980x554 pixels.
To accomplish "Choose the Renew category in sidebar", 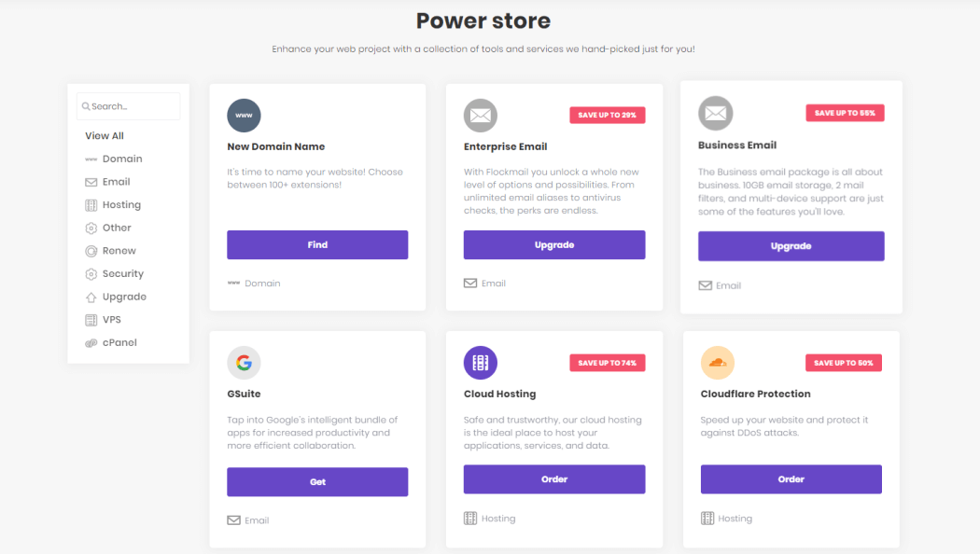I will click(119, 251).
